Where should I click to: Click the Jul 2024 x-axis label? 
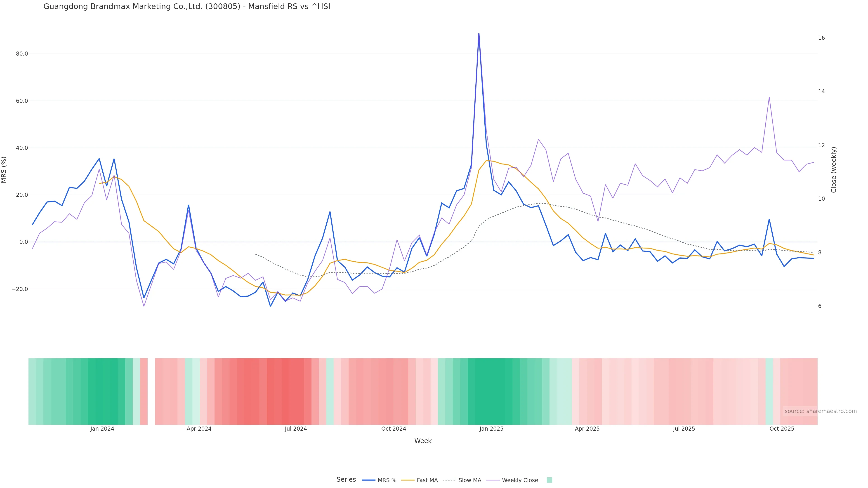[x=295, y=429]
